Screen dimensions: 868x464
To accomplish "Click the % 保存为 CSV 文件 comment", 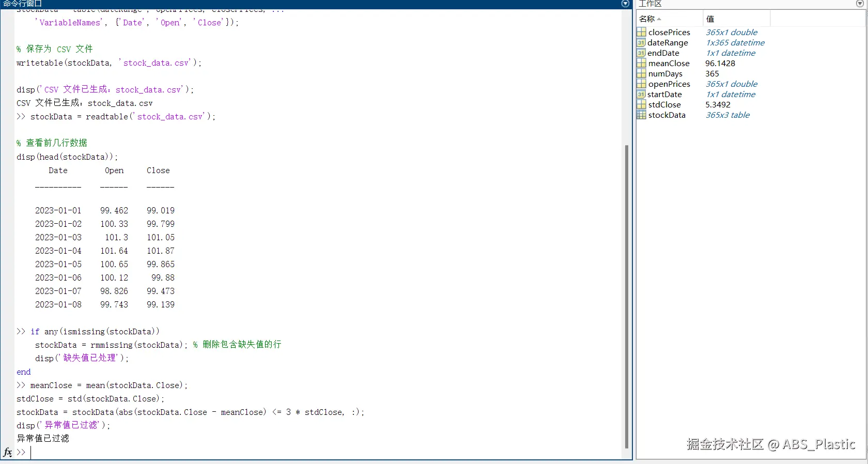I will pyautogui.click(x=55, y=49).
